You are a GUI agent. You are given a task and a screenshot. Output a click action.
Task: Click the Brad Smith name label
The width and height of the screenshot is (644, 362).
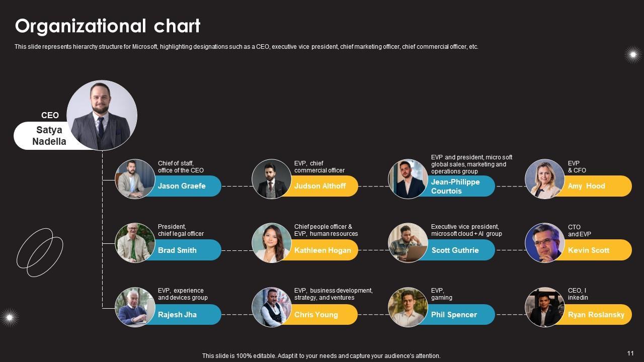(x=178, y=250)
